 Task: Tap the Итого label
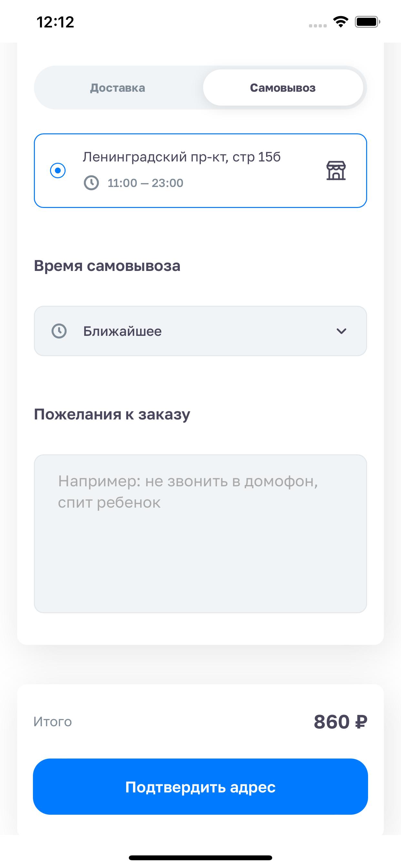point(53,722)
